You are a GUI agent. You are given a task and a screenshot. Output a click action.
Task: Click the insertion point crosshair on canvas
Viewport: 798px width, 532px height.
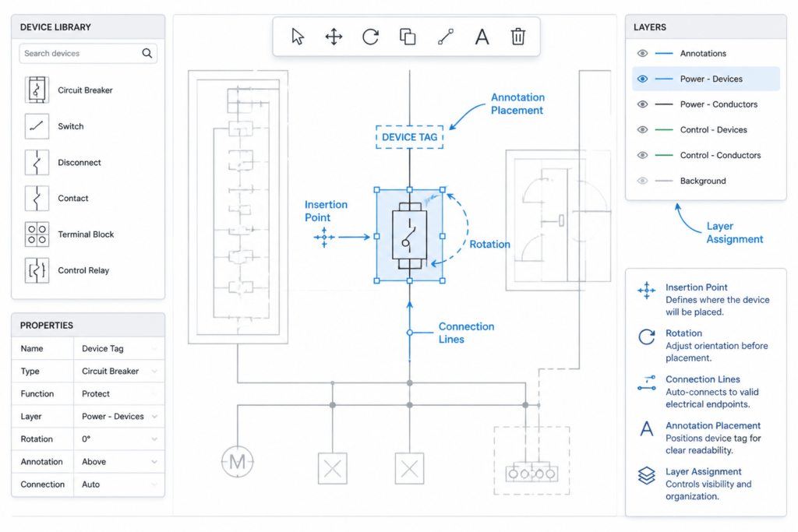pos(324,237)
